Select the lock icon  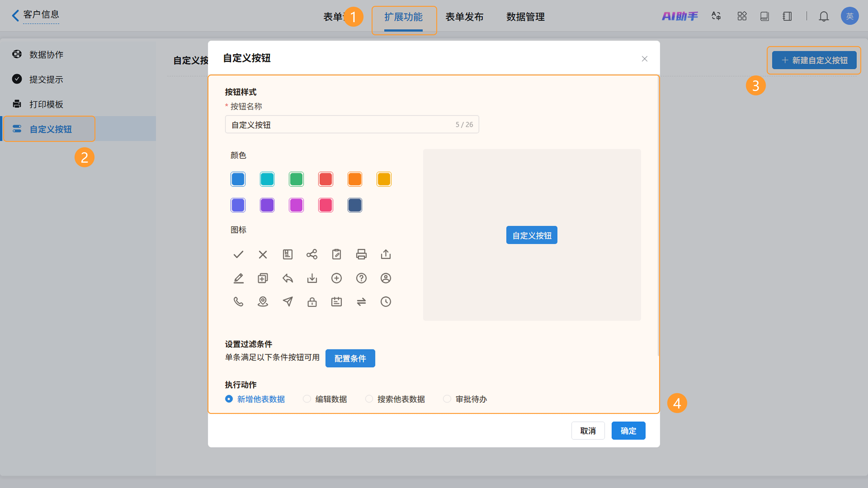(x=312, y=301)
